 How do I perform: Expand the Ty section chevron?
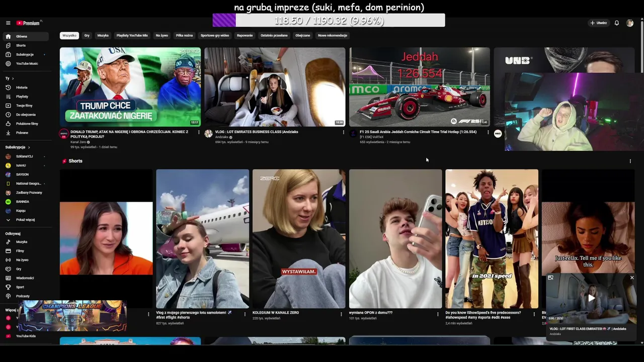(13, 78)
